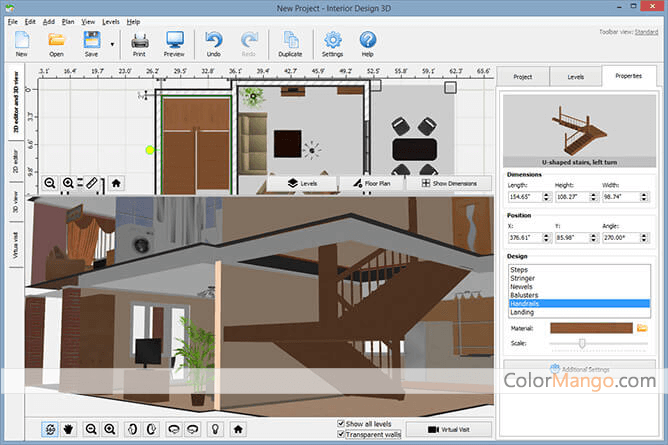Start the Virtual Visit button

pos(447,429)
